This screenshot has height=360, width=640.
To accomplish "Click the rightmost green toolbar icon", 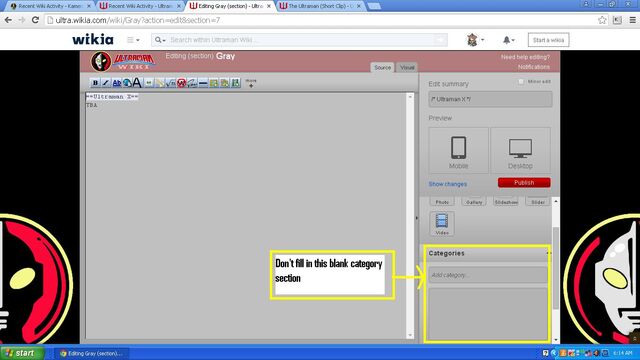I will point(236,83).
